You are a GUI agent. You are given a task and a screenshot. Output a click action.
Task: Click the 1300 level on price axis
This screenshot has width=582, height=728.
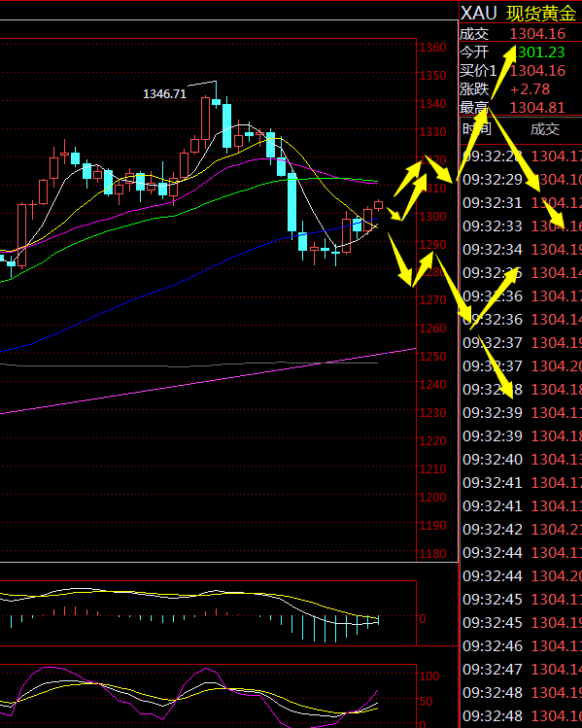pos(433,217)
